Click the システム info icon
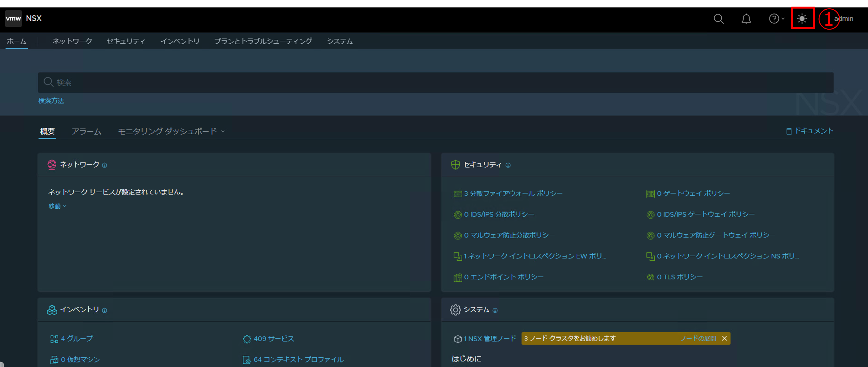This screenshot has height=367, width=868. point(495,310)
